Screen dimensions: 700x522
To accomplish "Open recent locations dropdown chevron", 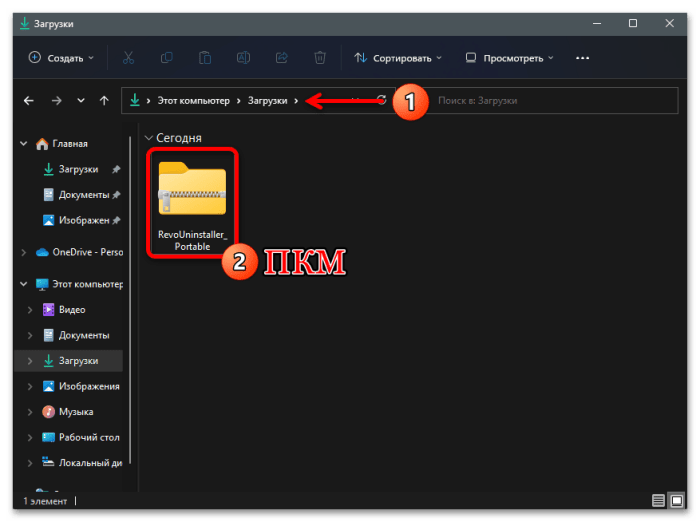I will [81, 100].
